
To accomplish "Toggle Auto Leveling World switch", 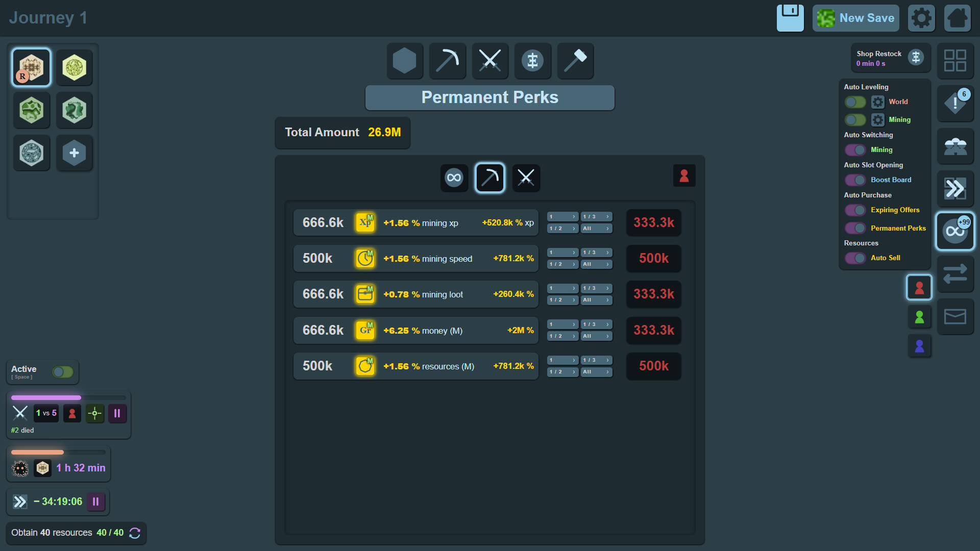I will 855,102.
